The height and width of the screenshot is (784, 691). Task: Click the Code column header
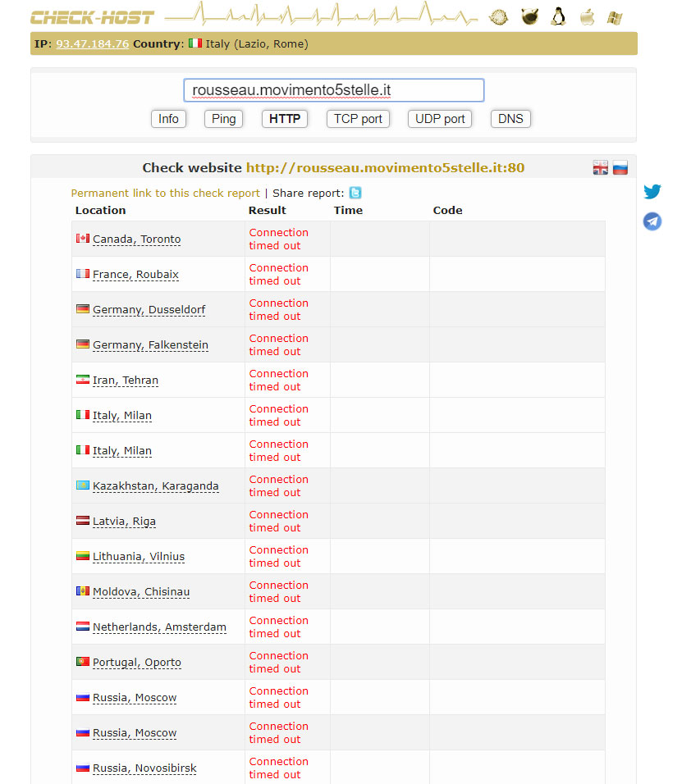448,211
